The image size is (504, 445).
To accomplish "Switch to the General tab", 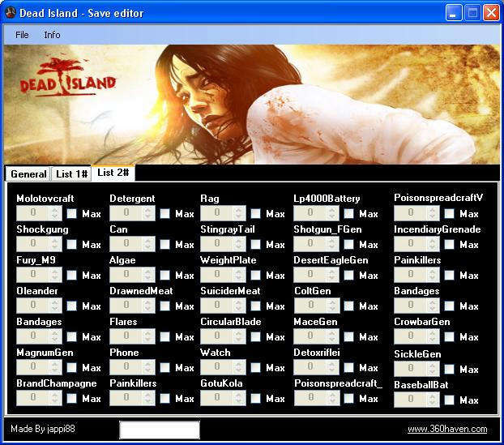I will (28, 174).
